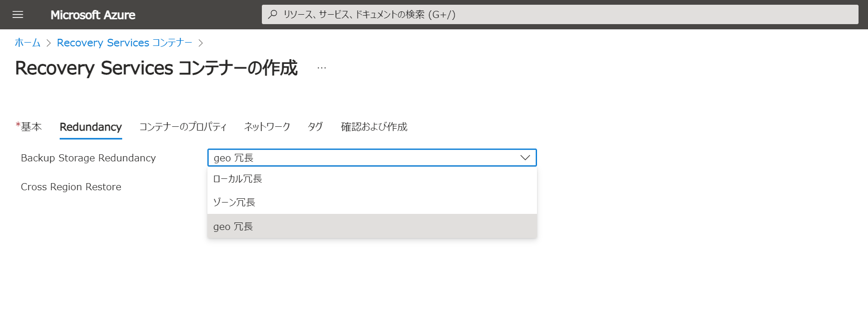Open the hamburger portal menu
The width and height of the screenshot is (868, 309).
click(18, 15)
